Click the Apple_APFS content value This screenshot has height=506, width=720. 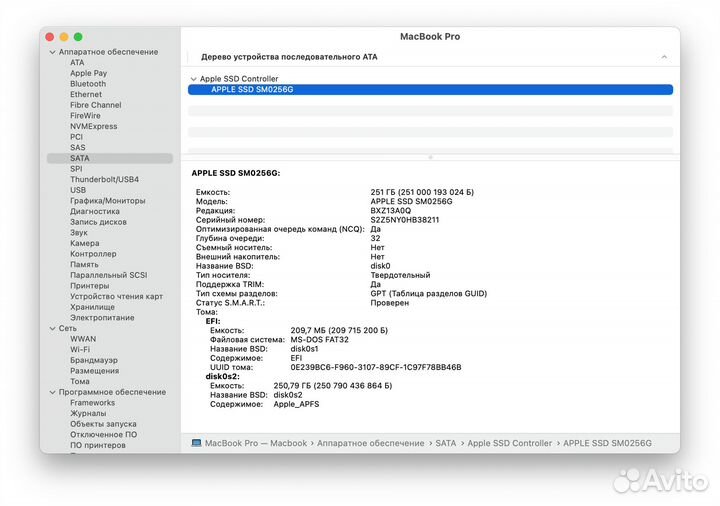(x=296, y=405)
